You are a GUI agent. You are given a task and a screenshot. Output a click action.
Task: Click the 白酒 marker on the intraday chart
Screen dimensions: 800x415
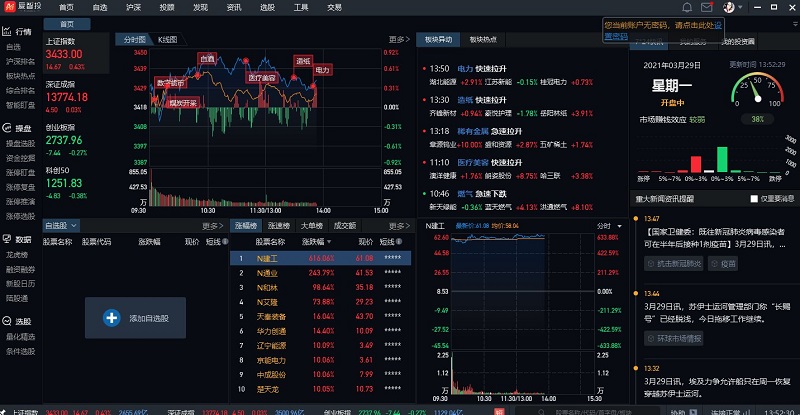tap(207, 59)
